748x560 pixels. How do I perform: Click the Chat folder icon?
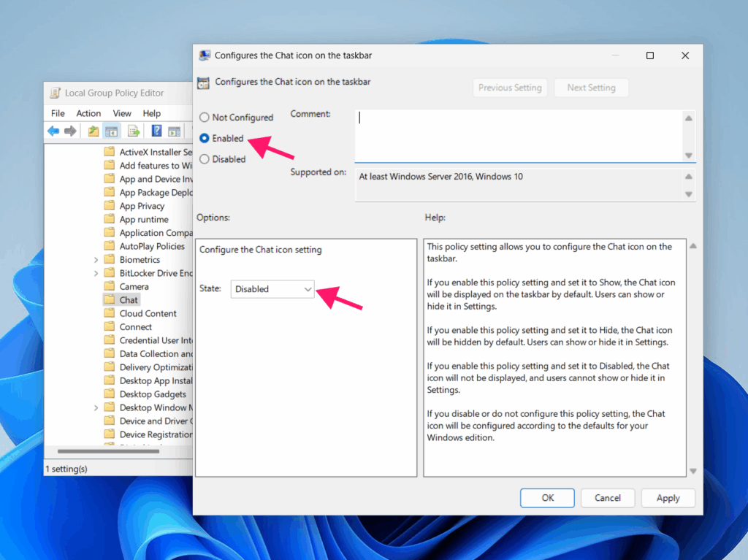click(x=110, y=299)
